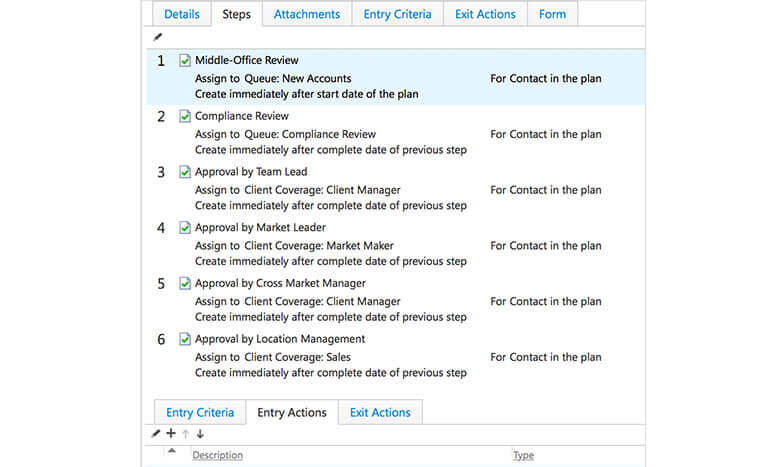Click 'Assign to Client Coverage: Sales' text
780x467 pixels.
coord(273,357)
